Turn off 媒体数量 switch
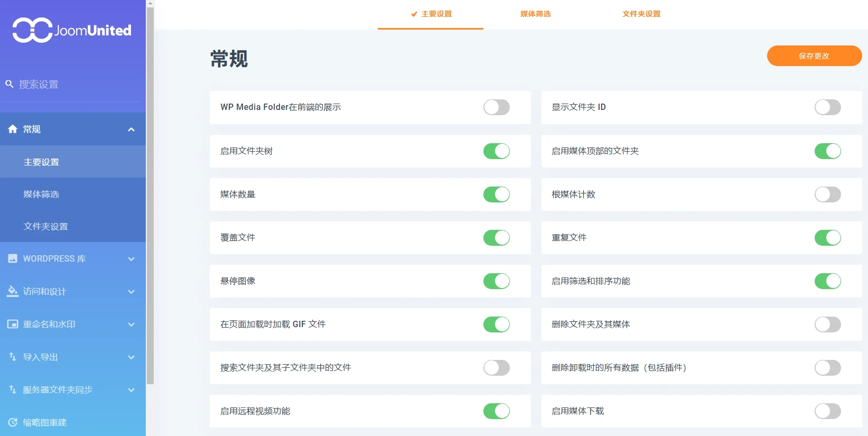The width and height of the screenshot is (868, 436). (x=497, y=194)
